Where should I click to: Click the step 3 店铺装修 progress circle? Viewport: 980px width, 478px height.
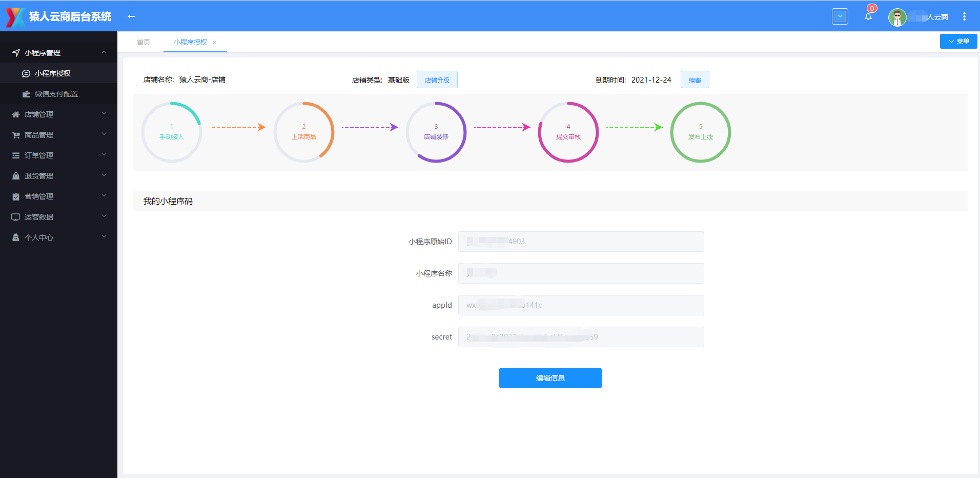(x=436, y=132)
